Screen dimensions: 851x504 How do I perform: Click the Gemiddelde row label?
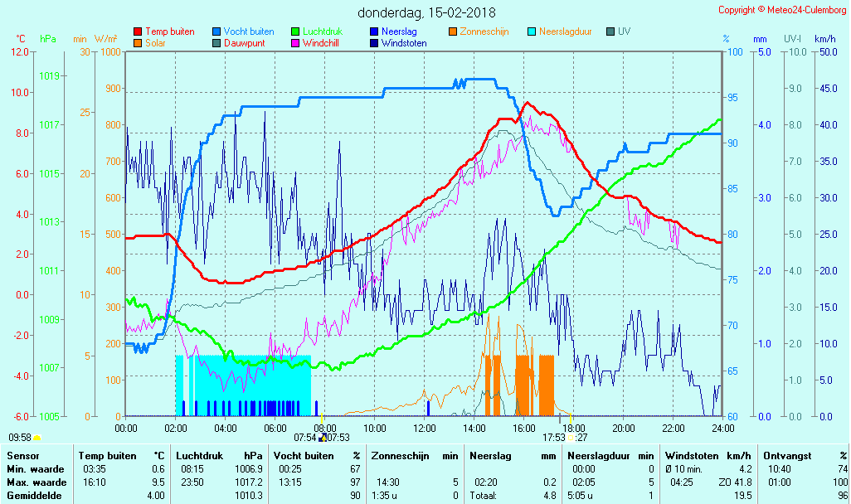(x=36, y=496)
